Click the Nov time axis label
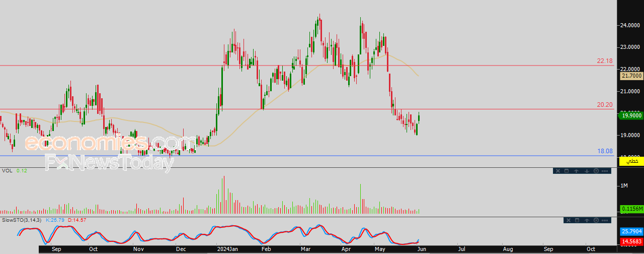This screenshot has height=254, width=644. (x=138, y=249)
